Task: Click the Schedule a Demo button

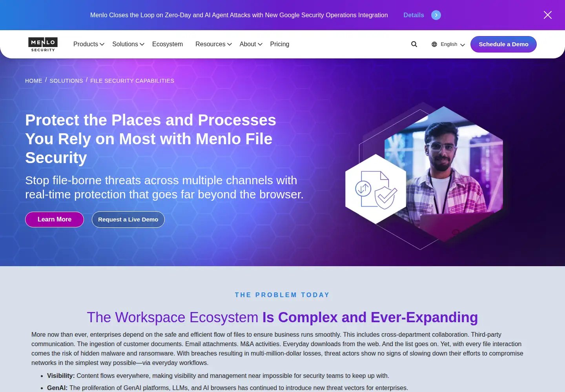Action: [x=503, y=44]
